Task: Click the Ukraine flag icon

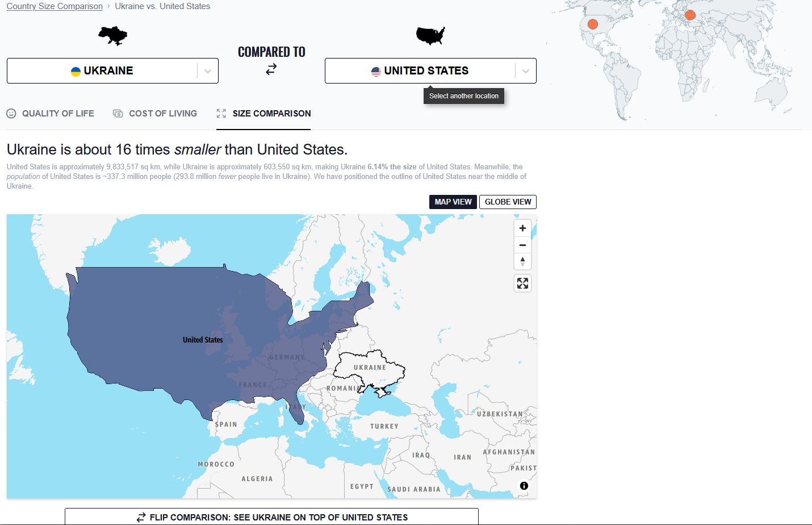Action: [76, 71]
